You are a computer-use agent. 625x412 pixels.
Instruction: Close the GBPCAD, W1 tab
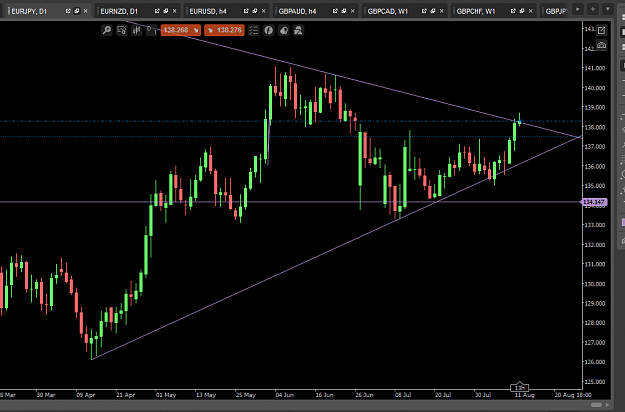441,11
